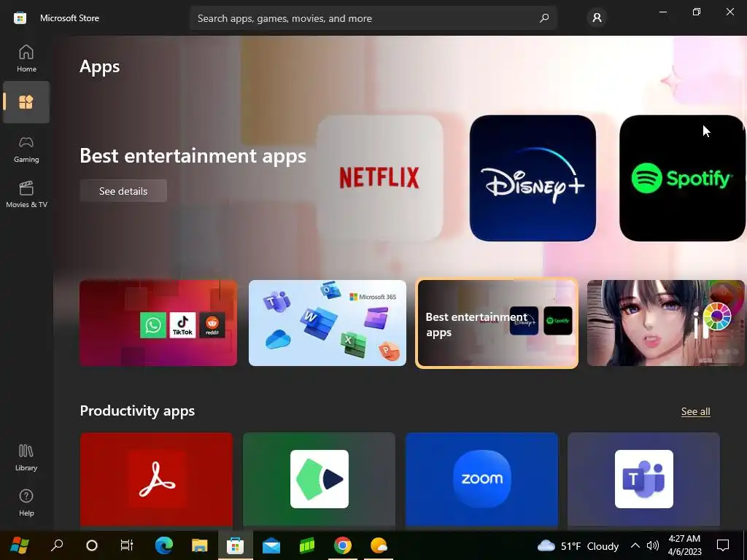
Task: Open the Adobe Acrobat productivity app card
Action: tap(156, 480)
